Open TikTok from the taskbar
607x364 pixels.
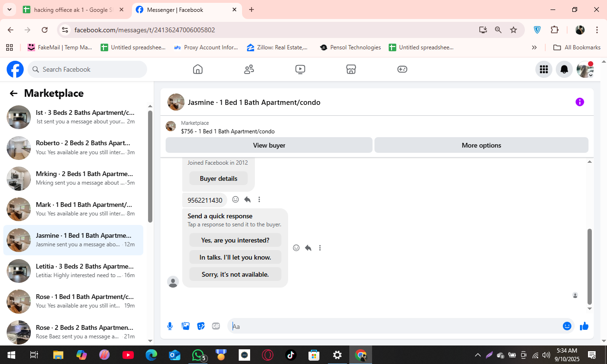[x=291, y=355]
